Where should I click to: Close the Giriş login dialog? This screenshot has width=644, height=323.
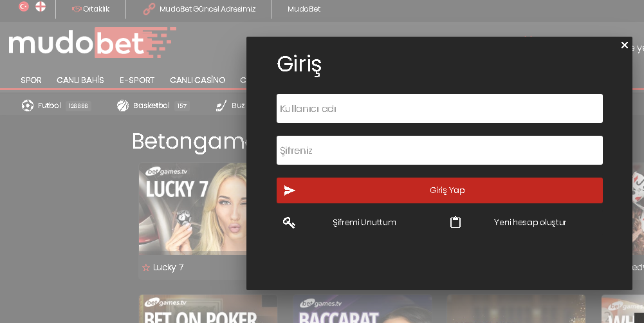625,45
